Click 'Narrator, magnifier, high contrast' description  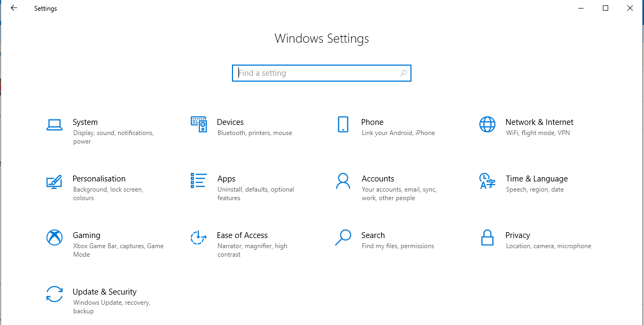coord(252,250)
